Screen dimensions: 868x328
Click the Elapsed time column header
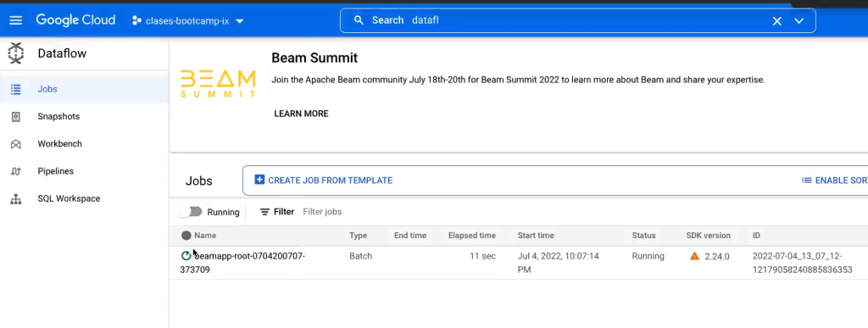(471, 236)
